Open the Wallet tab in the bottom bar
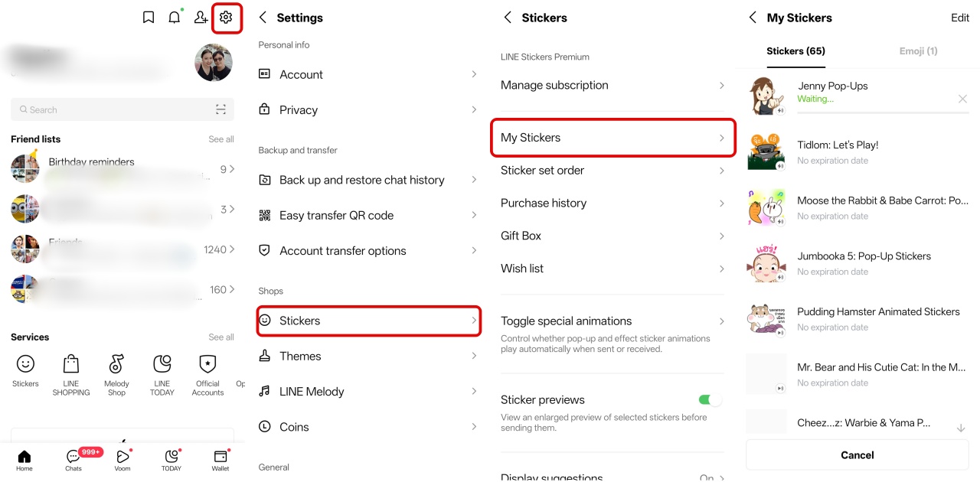Viewport: 980px width, 482px height. pos(220,459)
